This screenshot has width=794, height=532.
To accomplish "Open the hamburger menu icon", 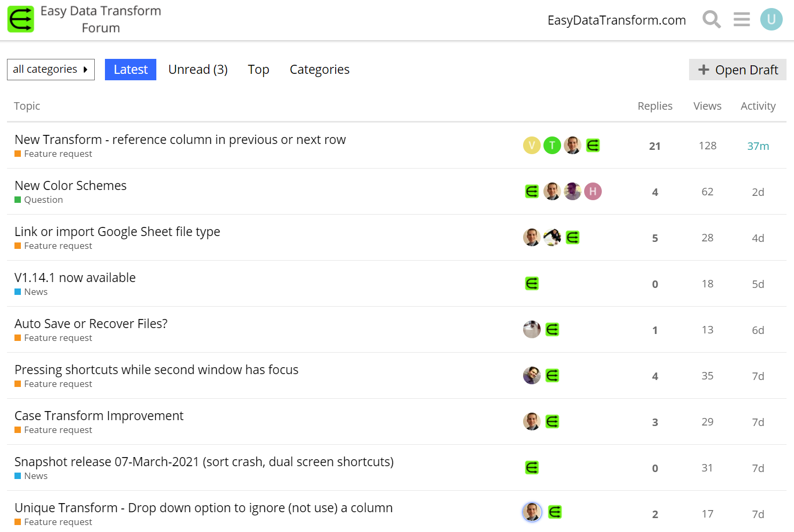I will (x=742, y=20).
